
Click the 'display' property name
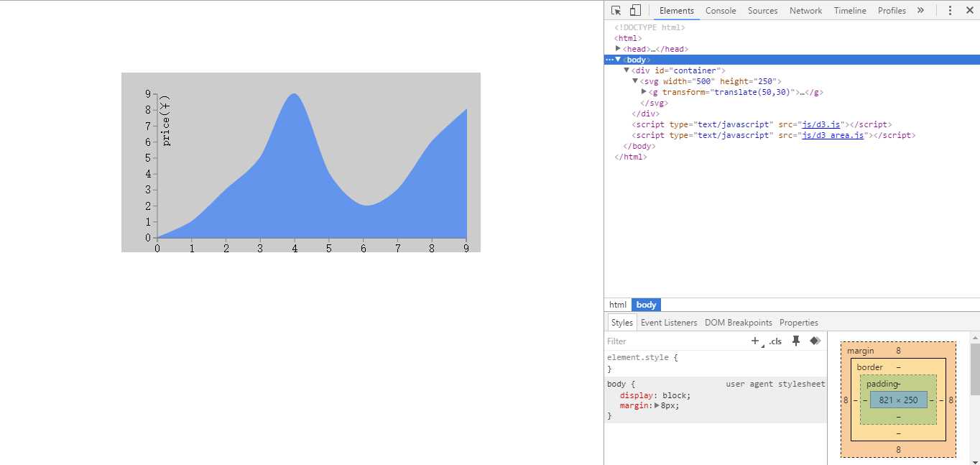[637, 395]
